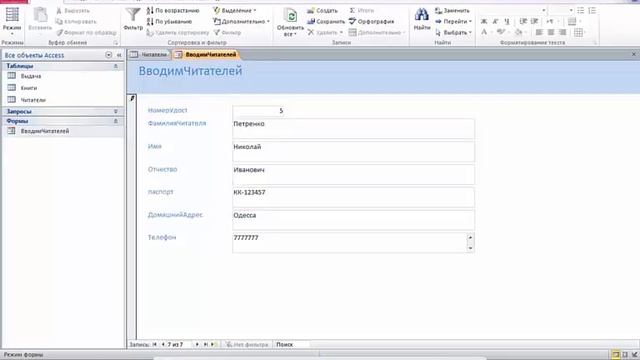Click in the ДомашнийАдрес field Одесса
Screen dimensions: 640x360
(353, 220)
